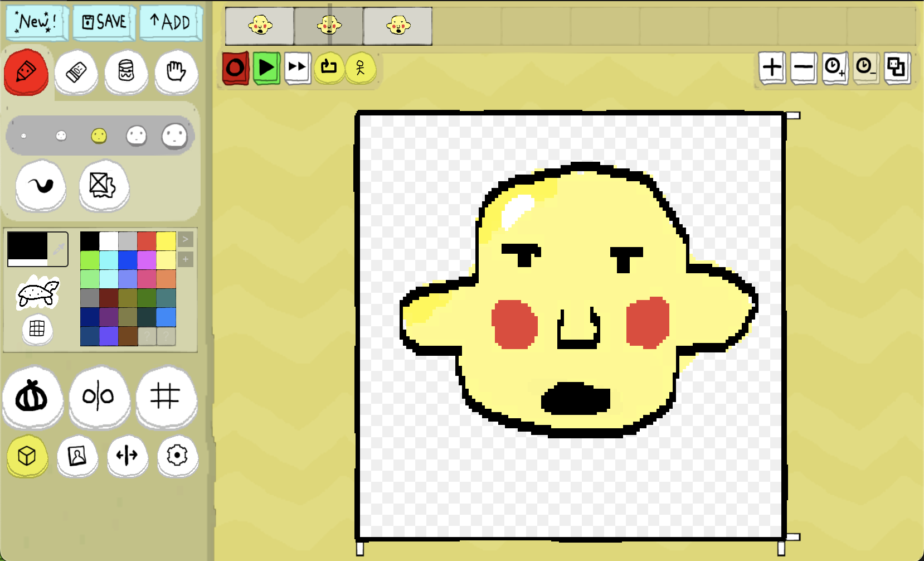Screen dimensions: 924x561
Task: Select the first frame thumbnail
Action: 259,25
